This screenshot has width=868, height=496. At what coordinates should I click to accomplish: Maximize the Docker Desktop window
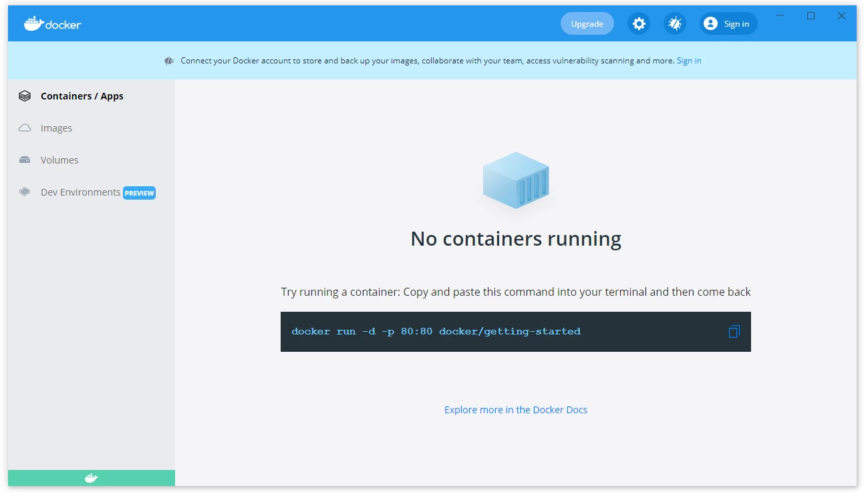[x=811, y=16]
